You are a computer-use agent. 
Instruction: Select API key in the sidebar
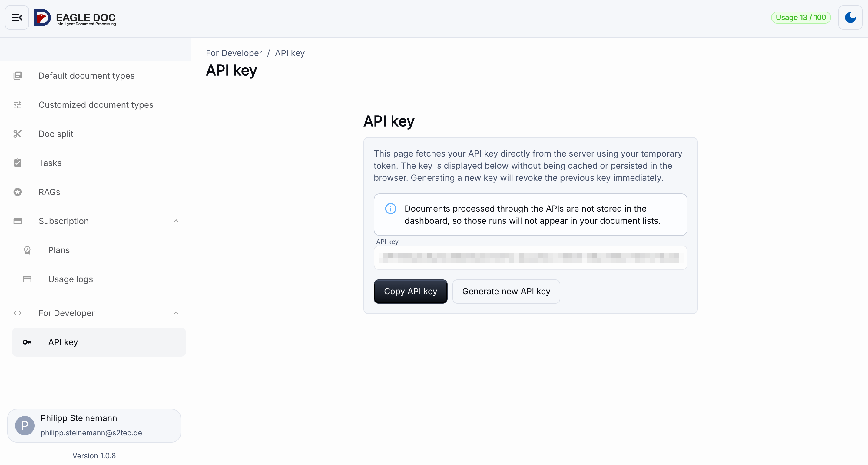pyautogui.click(x=63, y=342)
